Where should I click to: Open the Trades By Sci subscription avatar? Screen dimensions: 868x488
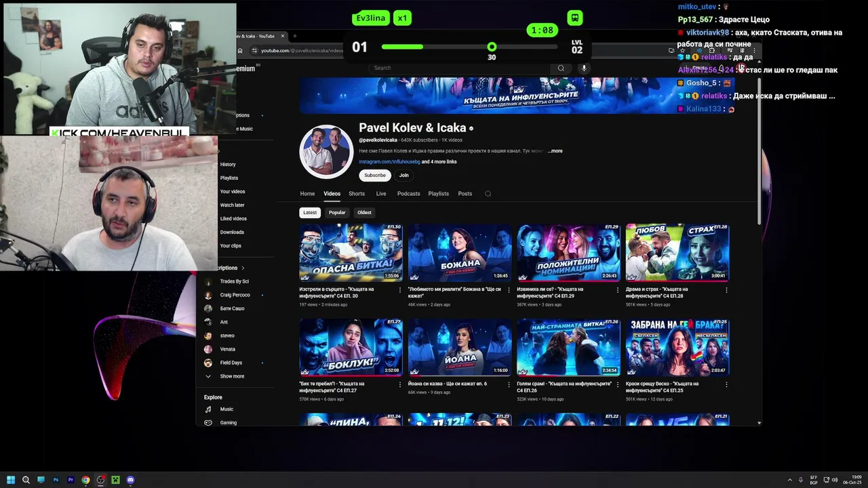208,281
